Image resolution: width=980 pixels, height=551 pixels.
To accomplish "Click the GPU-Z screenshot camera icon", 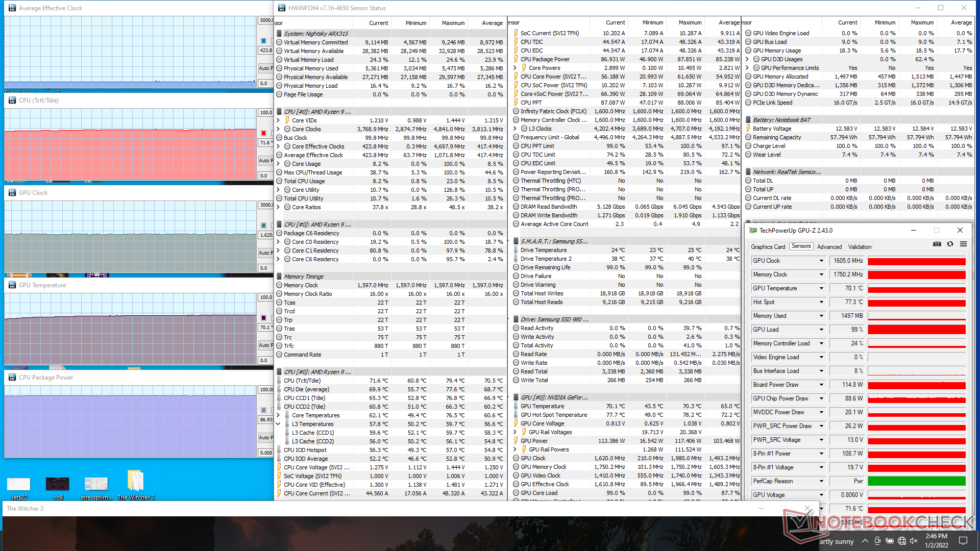I will pyautogui.click(x=937, y=244).
